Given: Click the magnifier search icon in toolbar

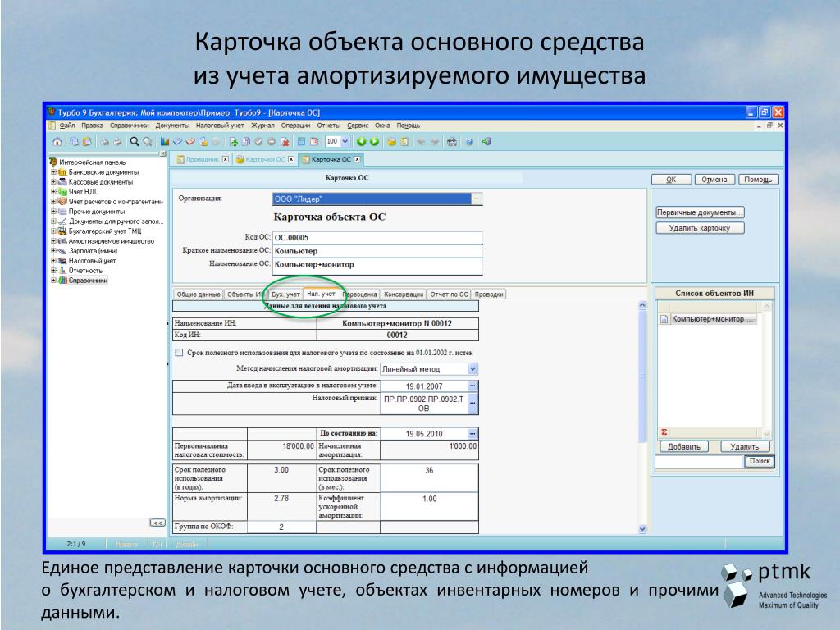Looking at the screenshot, I should click(135, 142).
